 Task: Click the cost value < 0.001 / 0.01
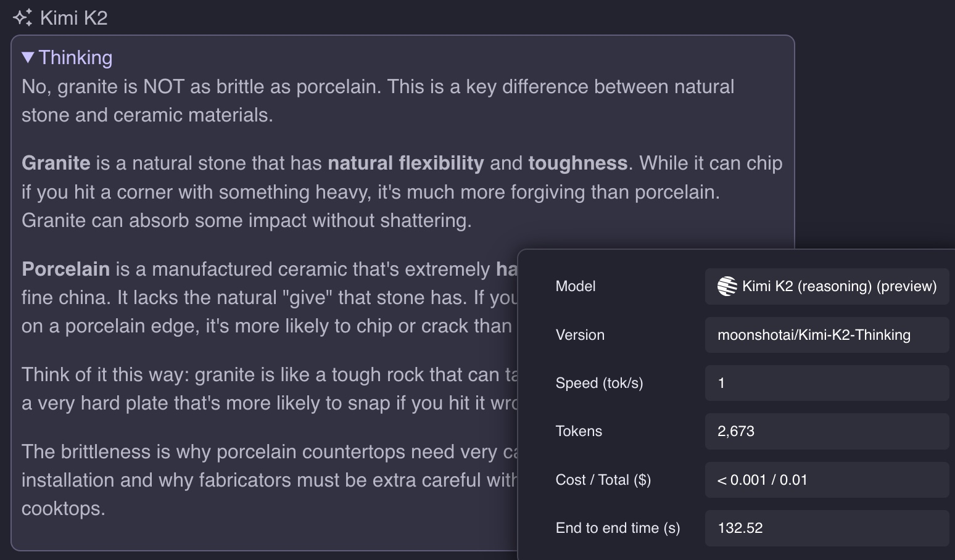click(x=762, y=480)
